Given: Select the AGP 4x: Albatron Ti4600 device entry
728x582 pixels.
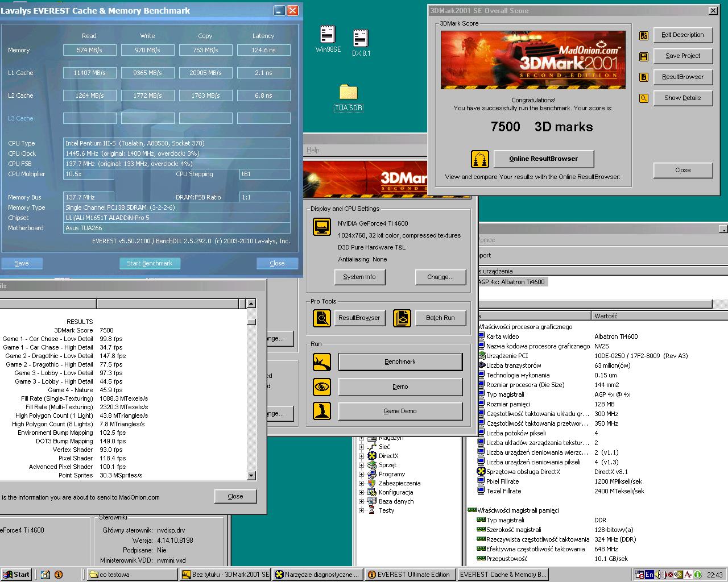Looking at the screenshot, I should click(512, 282).
